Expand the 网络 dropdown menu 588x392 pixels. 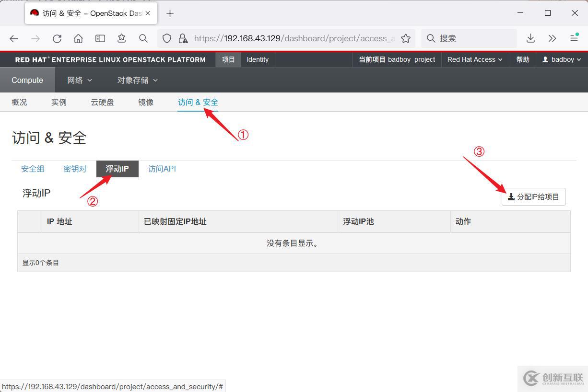coord(80,80)
